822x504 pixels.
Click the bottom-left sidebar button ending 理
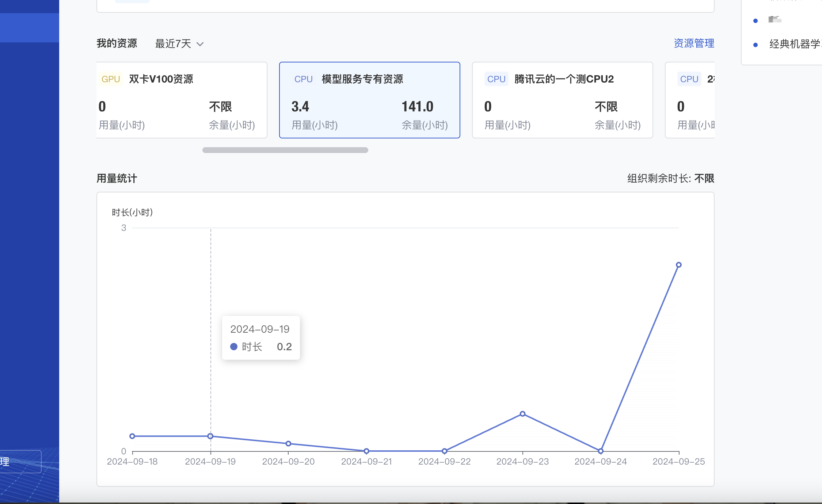click(20, 462)
